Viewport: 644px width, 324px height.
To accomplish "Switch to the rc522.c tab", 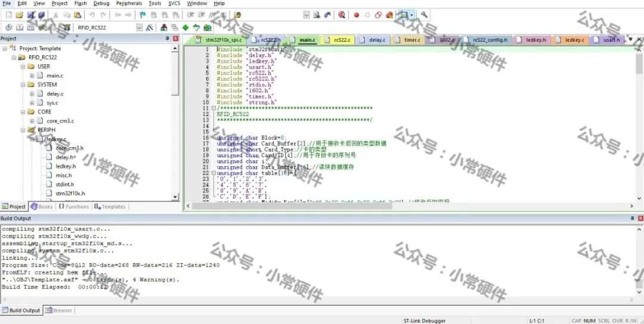I will tap(338, 40).
